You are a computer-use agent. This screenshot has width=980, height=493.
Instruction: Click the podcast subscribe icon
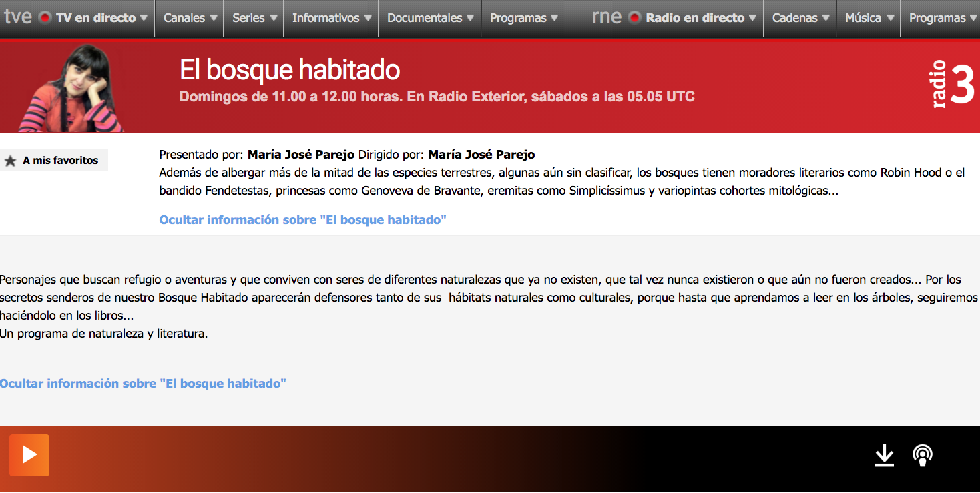(923, 456)
